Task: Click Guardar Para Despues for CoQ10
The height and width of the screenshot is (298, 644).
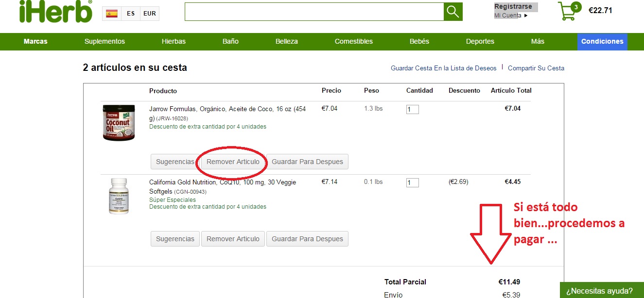Action: (307, 239)
